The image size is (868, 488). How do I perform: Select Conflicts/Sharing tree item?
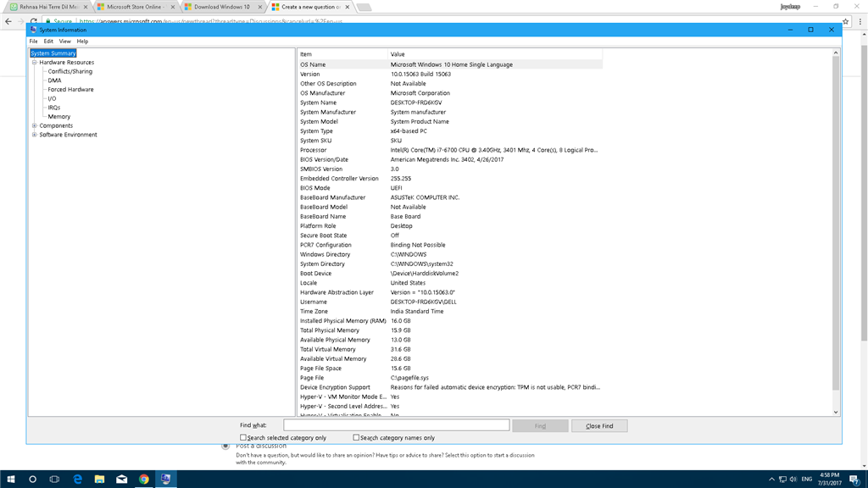[x=70, y=71]
